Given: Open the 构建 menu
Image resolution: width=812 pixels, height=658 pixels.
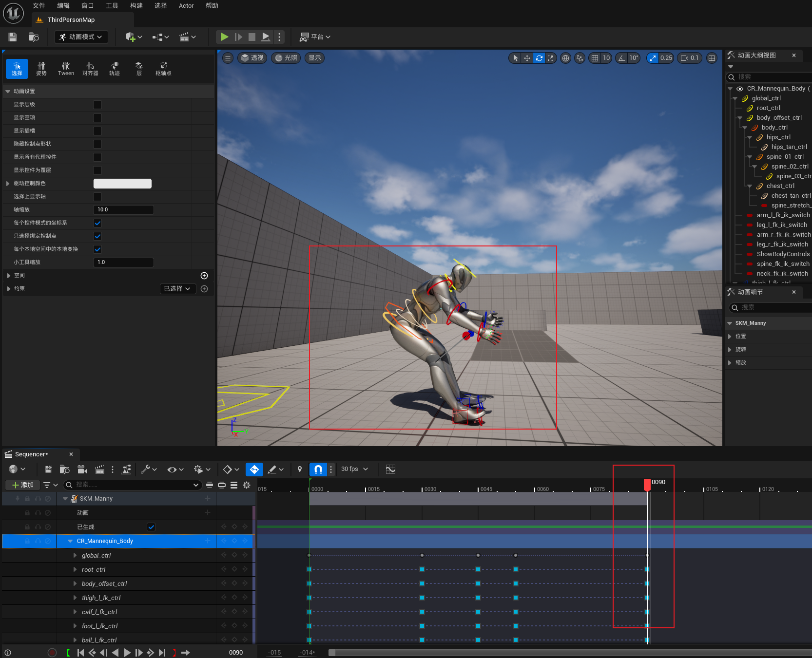Looking at the screenshot, I should point(136,6).
